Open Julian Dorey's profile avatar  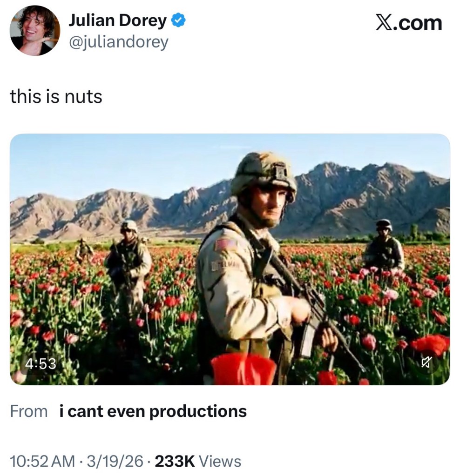click(x=35, y=31)
